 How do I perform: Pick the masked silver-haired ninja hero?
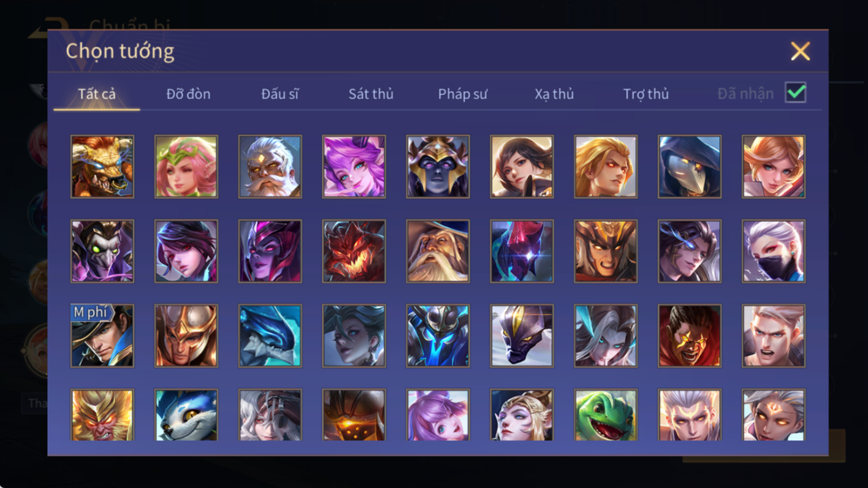click(774, 251)
